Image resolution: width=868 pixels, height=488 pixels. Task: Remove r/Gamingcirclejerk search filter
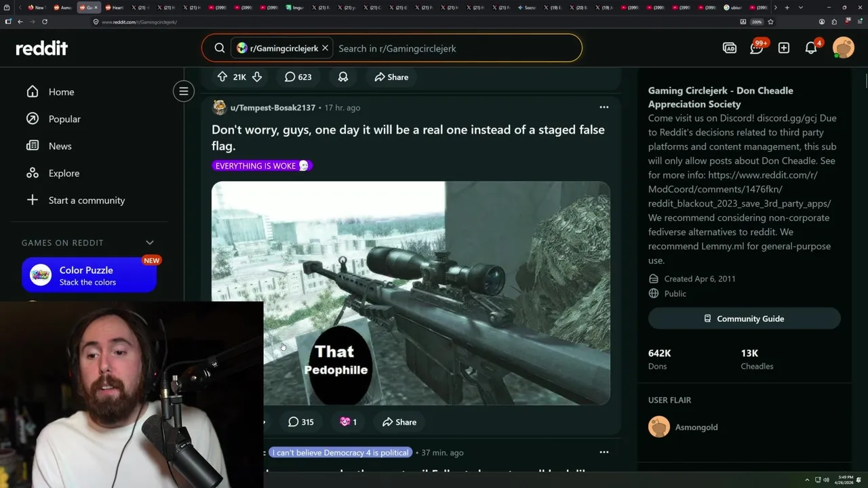pyautogui.click(x=325, y=48)
